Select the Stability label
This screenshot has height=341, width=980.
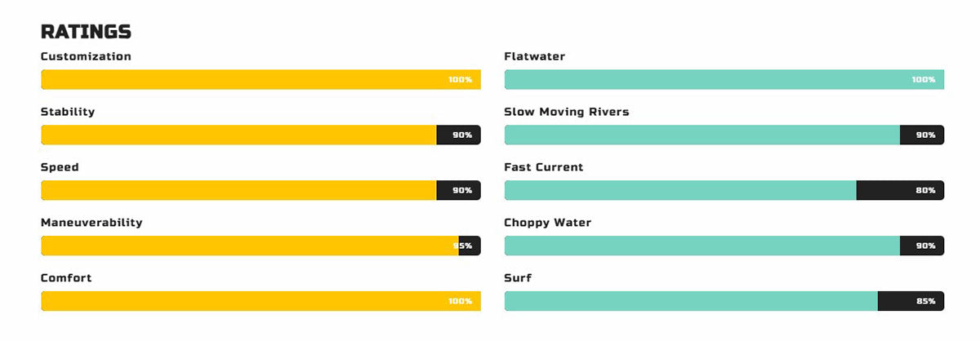(x=68, y=112)
